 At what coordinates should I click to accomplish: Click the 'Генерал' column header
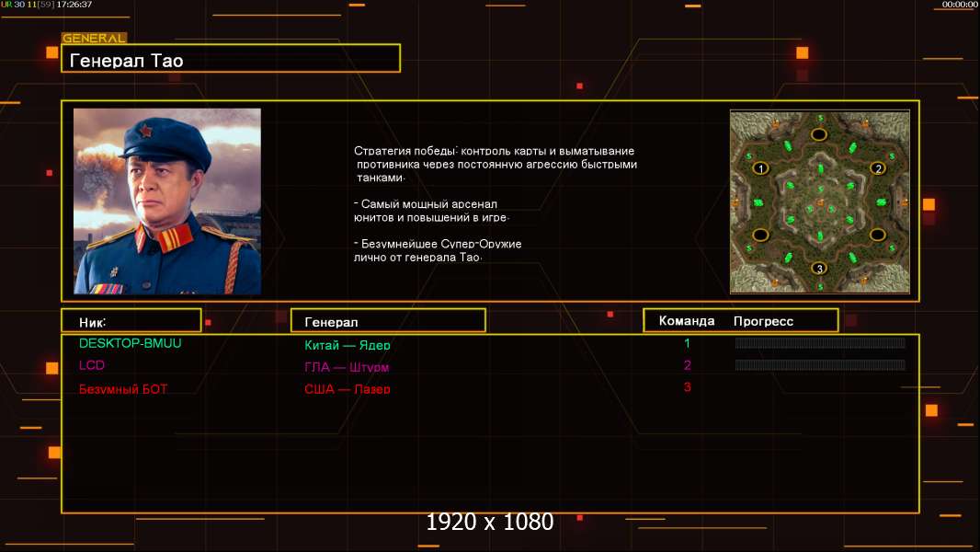[388, 321]
